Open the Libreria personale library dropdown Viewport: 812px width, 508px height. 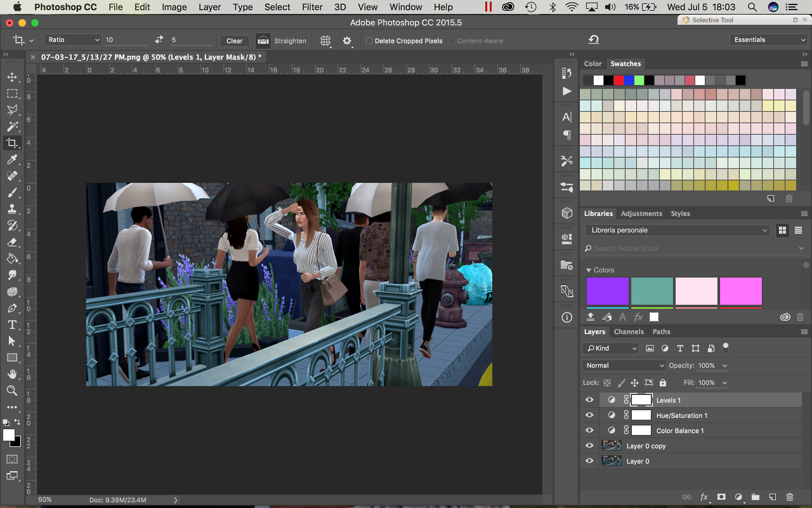pos(677,231)
